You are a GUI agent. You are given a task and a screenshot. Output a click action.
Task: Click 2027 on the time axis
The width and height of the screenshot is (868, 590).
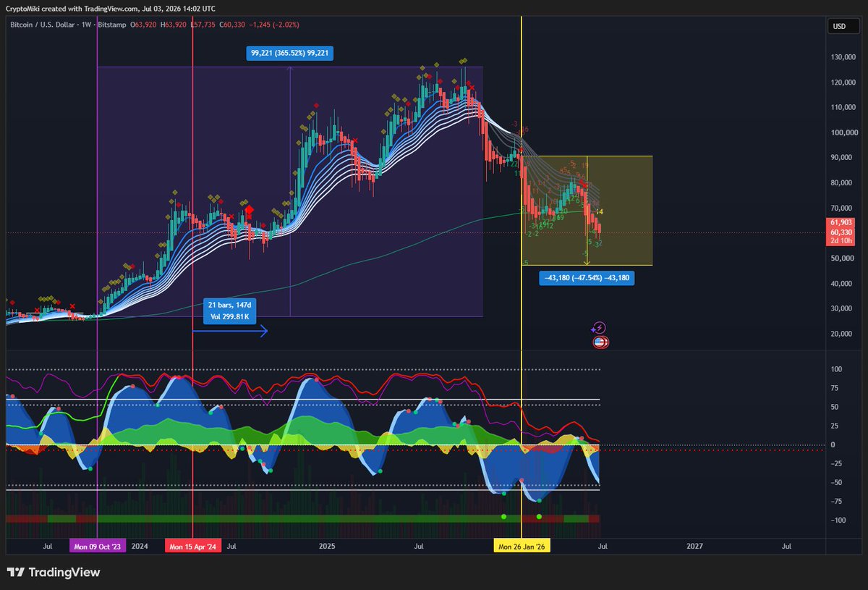click(694, 547)
